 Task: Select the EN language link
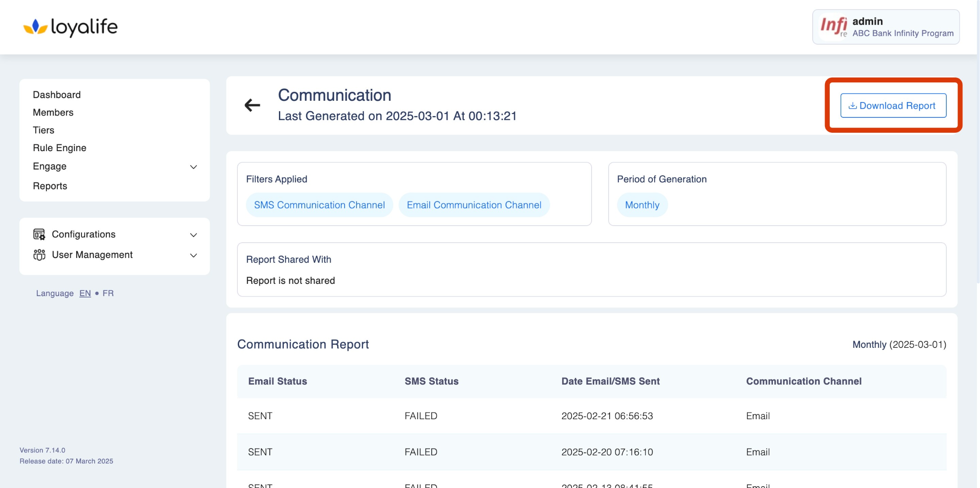85,293
